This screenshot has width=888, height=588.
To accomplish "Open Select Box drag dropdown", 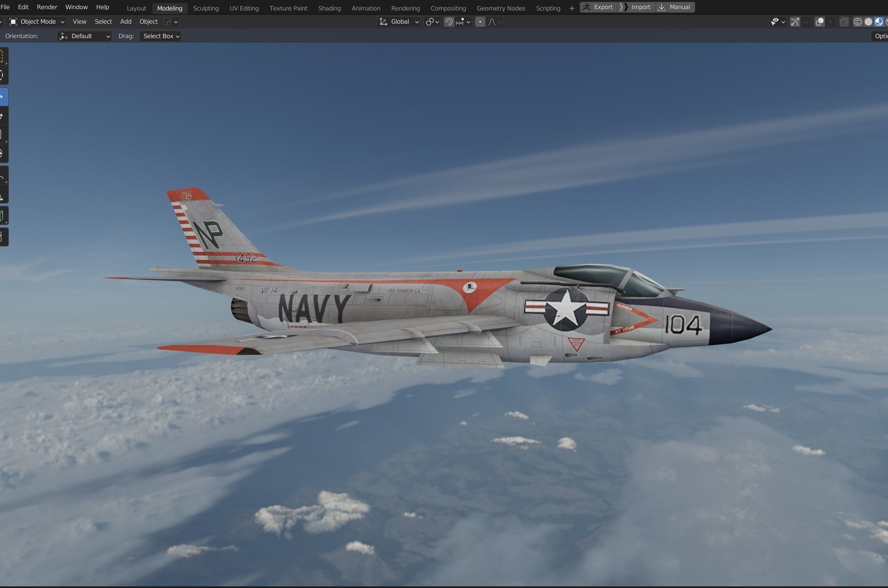I will click(161, 36).
